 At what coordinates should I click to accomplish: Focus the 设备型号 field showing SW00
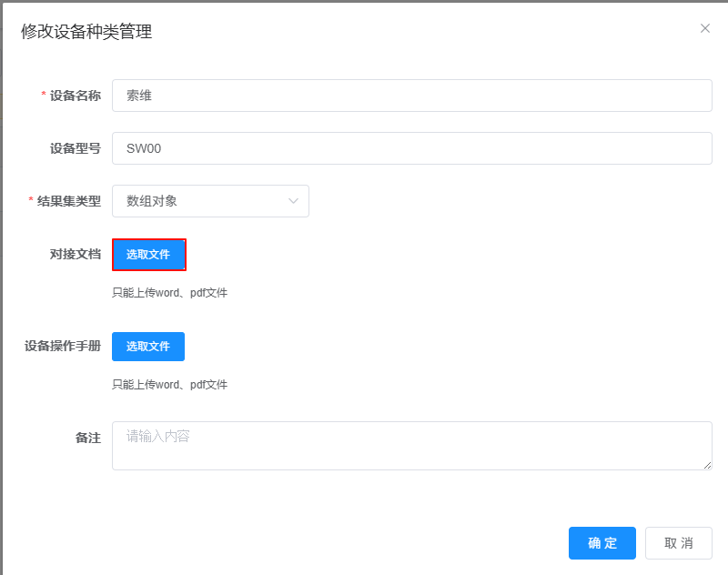click(x=411, y=148)
